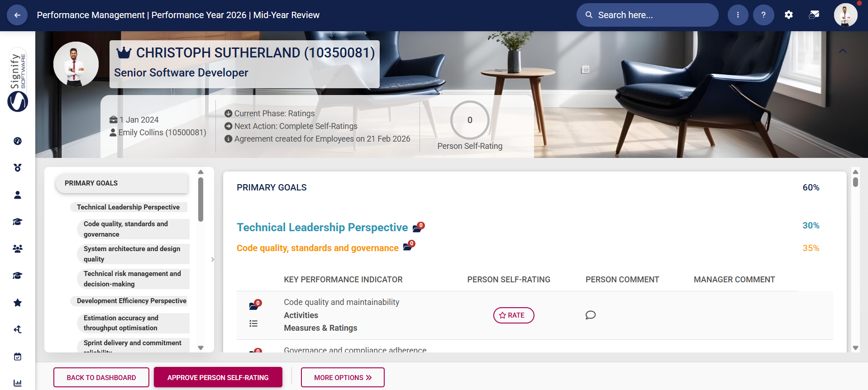Open list icon beside Measures & Ratings
This screenshot has width=868, height=390.
(x=253, y=323)
